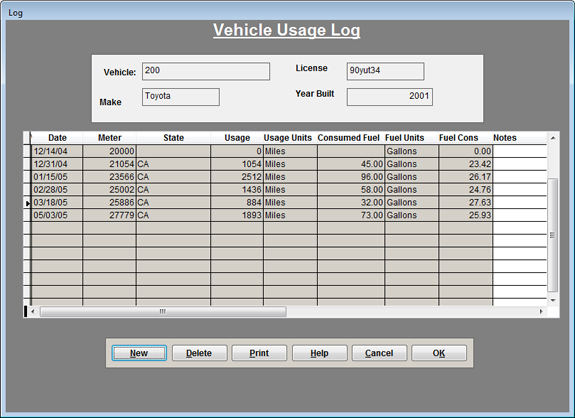Open Help for the log window

(319, 353)
